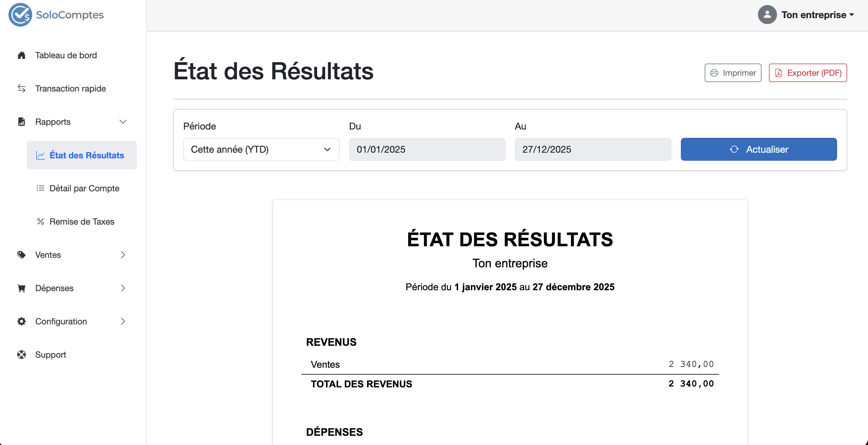Click the Du date field
This screenshot has height=445, width=868.
[427, 149]
